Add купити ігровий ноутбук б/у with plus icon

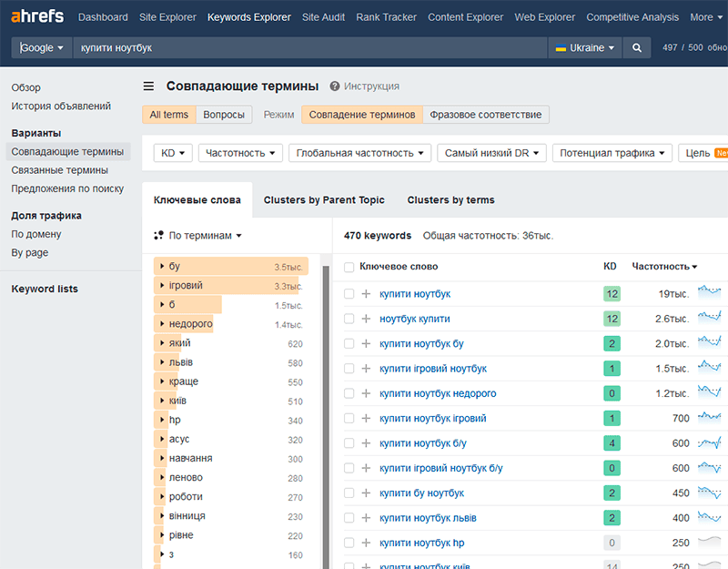(367, 468)
